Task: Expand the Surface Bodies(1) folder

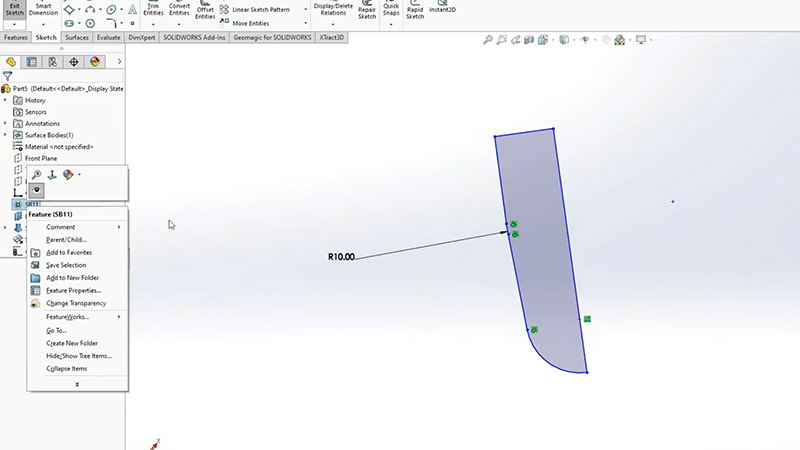Action: [6, 135]
